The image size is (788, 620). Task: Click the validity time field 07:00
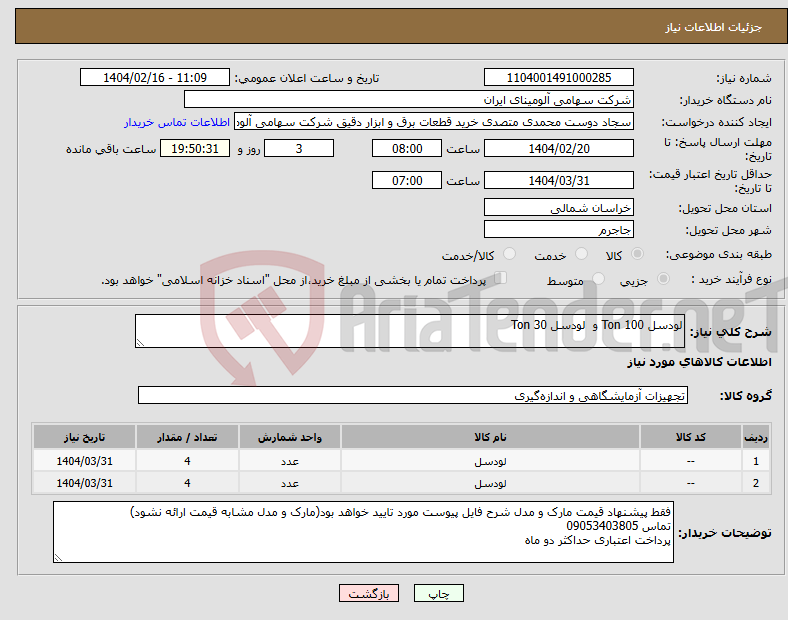tap(407, 180)
